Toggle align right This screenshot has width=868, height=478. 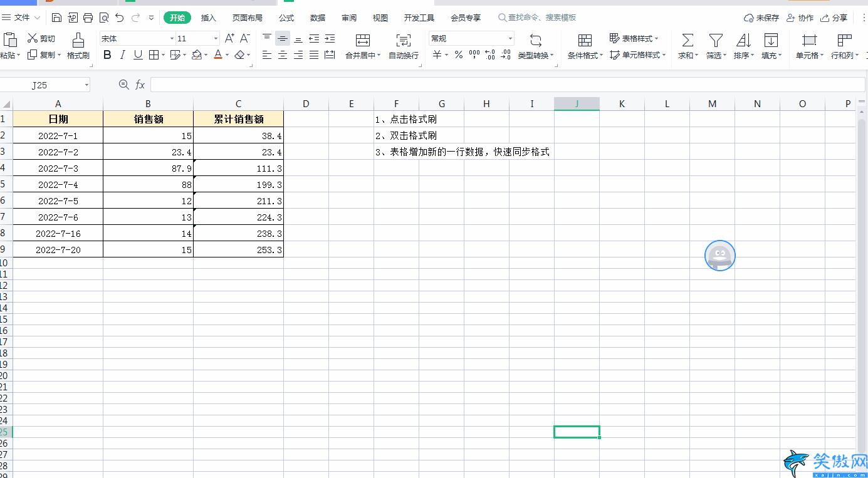coord(298,55)
